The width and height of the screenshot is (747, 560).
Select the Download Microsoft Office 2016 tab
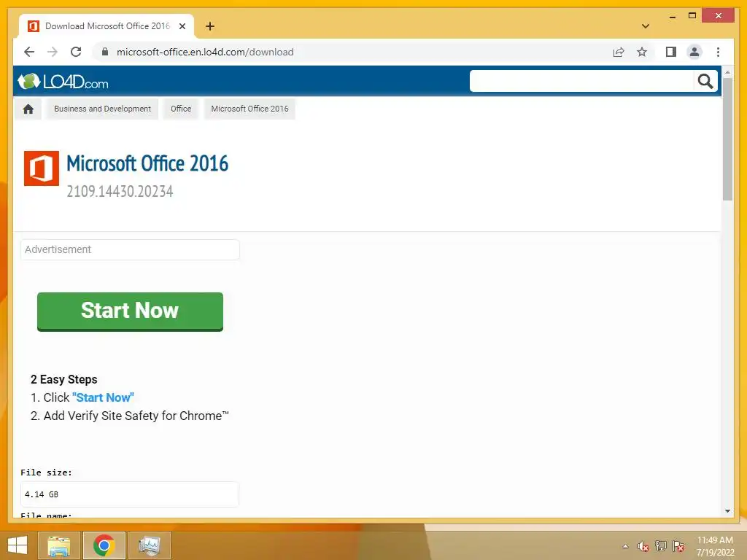click(107, 26)
